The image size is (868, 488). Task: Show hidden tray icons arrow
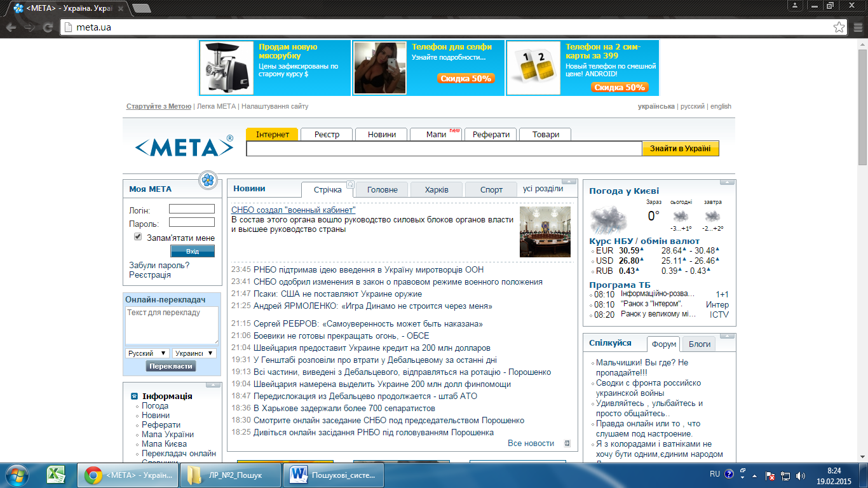tap(754, 475)
